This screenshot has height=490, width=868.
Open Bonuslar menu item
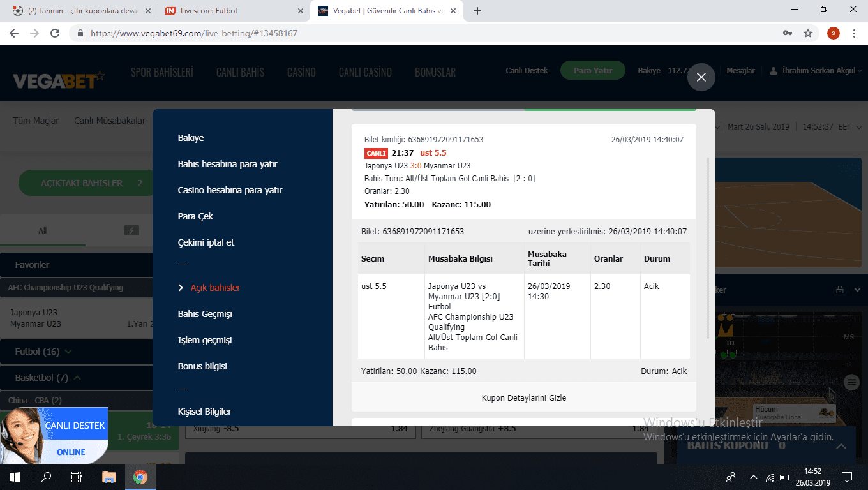(x=435, y=72)
